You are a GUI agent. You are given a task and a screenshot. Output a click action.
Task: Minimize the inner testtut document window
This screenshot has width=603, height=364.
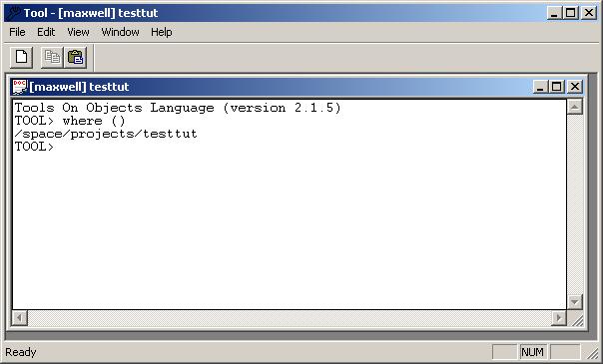[x=540, y=87]
